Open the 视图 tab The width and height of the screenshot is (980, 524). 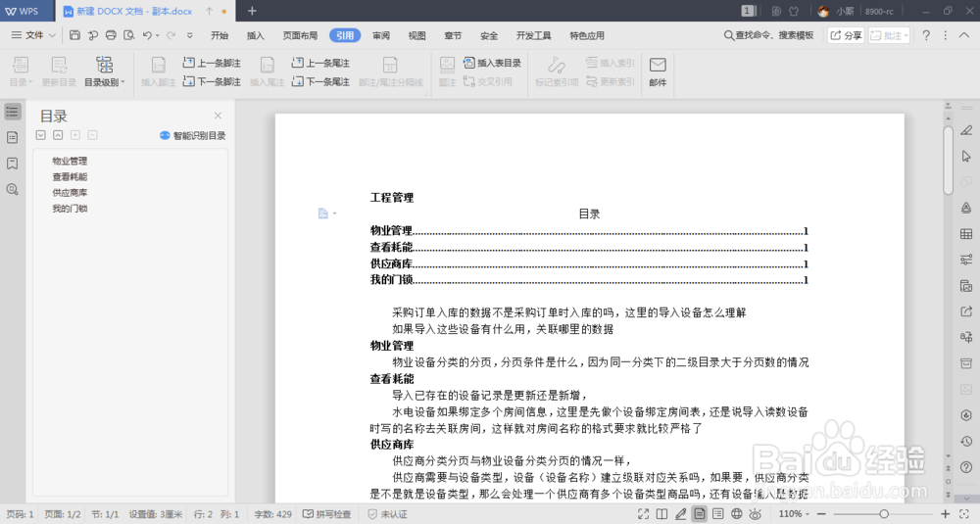tap(416, 35)
